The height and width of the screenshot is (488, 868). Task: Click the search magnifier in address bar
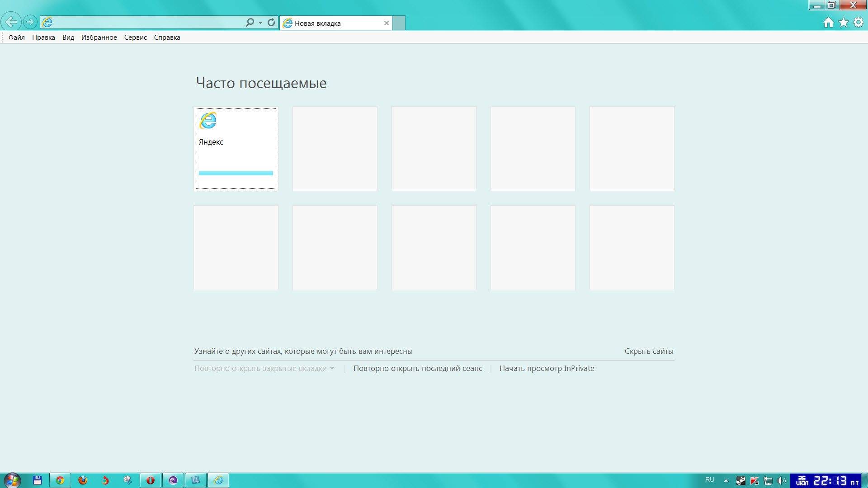[249, 22]
